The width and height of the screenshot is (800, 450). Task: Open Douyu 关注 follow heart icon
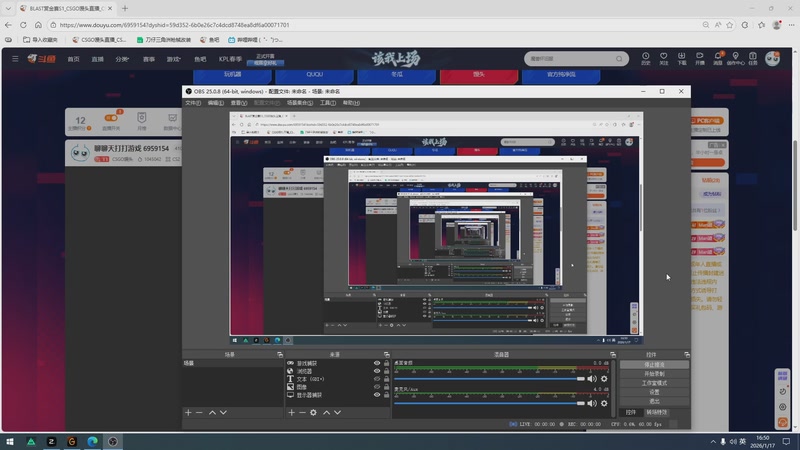click(x=663, y=58)
